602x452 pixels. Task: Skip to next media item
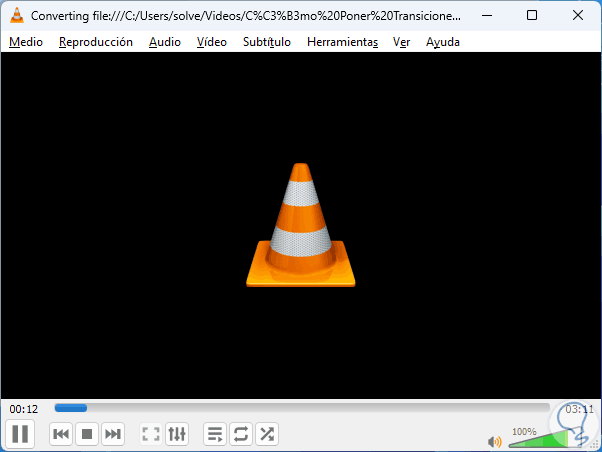[113, 434]
